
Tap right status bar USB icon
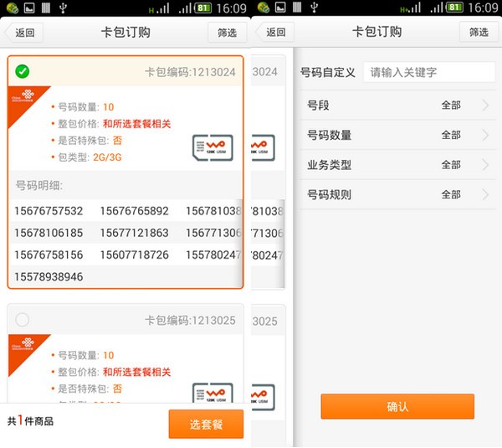click(315, 8)
